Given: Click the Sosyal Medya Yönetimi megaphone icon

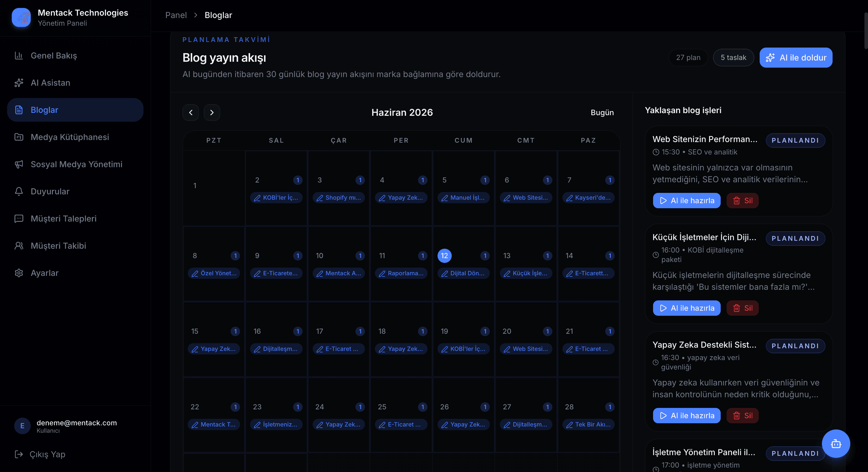Looking at the screenshot, I should coord(19,164).
